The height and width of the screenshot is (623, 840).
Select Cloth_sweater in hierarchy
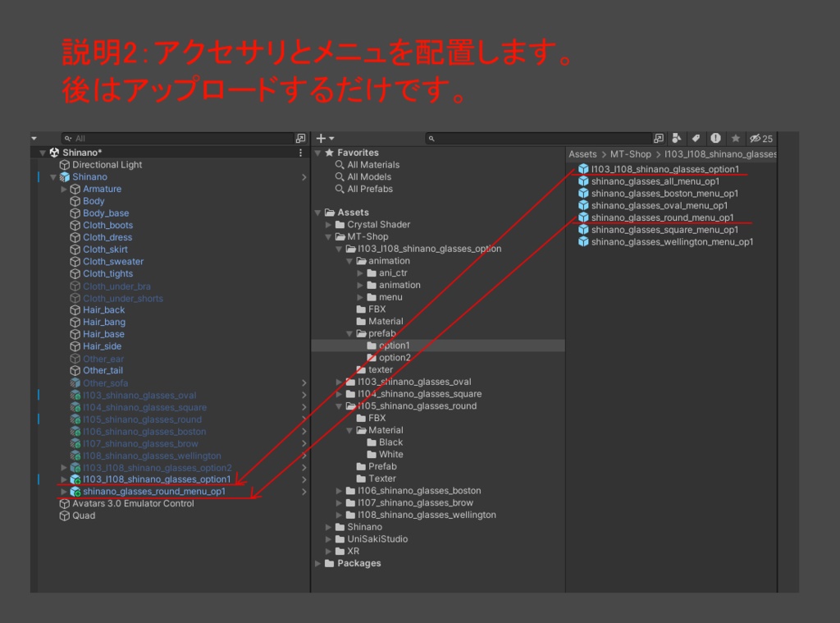pyautogui.click(x=107, y=262)
